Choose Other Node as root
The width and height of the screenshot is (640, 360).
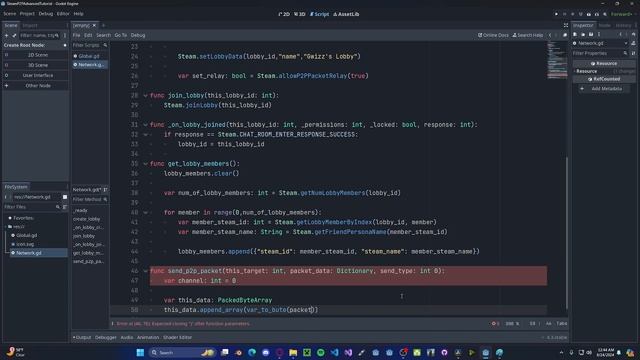36,86
